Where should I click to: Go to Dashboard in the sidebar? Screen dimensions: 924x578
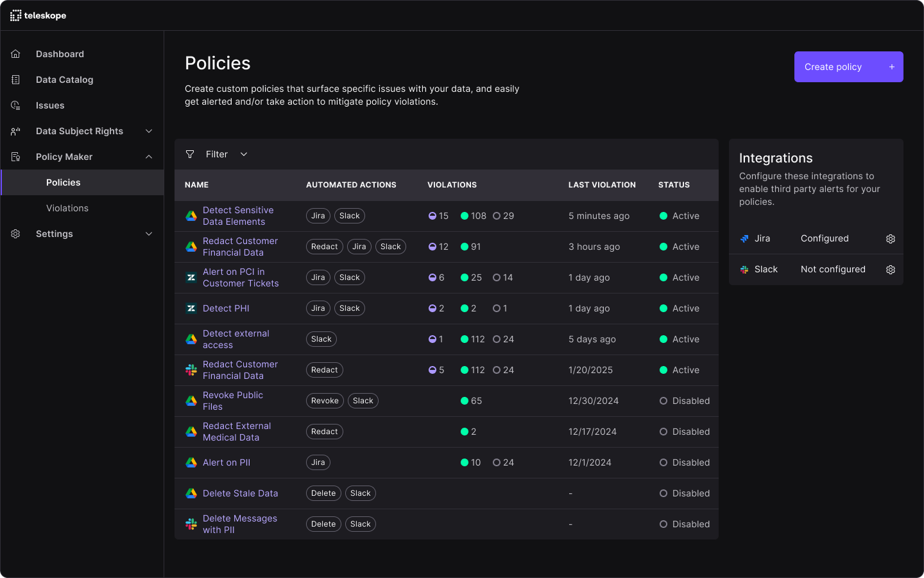click(x=60, y=54)
